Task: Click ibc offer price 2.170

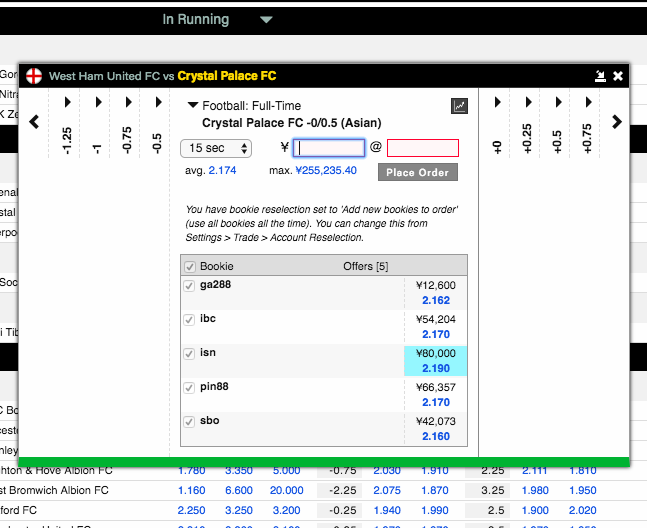Action: point(436,334)
